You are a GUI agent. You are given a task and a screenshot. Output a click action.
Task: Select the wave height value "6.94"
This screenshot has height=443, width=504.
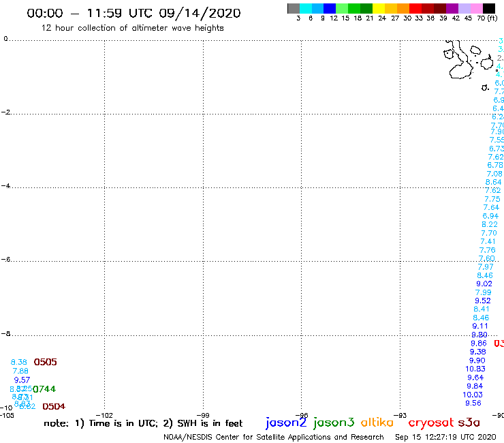pyautogui.click(x=490, y=216)
